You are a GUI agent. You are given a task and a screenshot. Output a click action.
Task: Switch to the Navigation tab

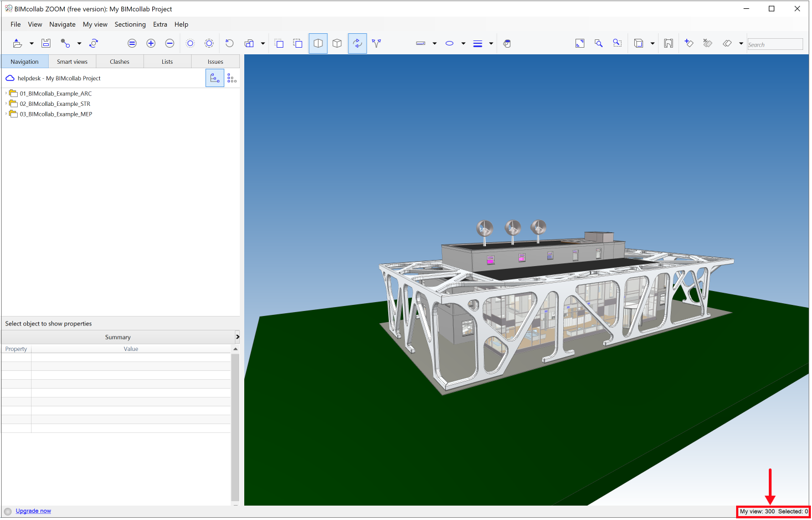coord(25,62)
